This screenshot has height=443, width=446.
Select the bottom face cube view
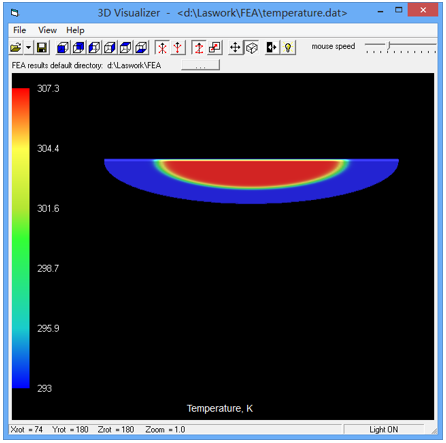tap(141, 48)
